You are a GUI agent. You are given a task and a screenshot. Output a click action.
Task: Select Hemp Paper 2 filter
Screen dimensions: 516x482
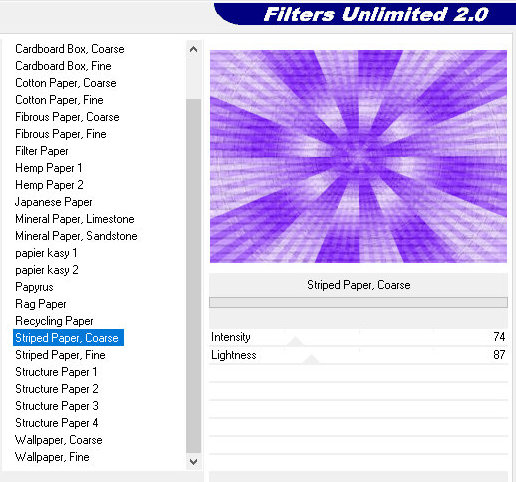pos(49,185)
